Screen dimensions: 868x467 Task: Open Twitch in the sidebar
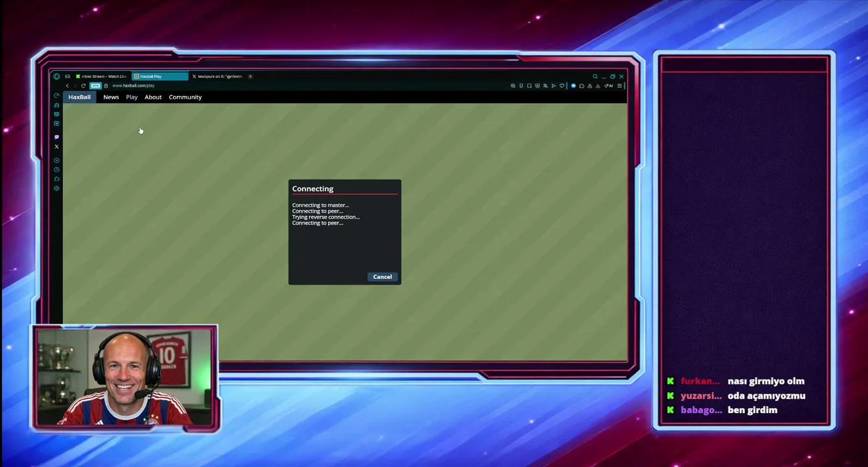coord(56,137)
